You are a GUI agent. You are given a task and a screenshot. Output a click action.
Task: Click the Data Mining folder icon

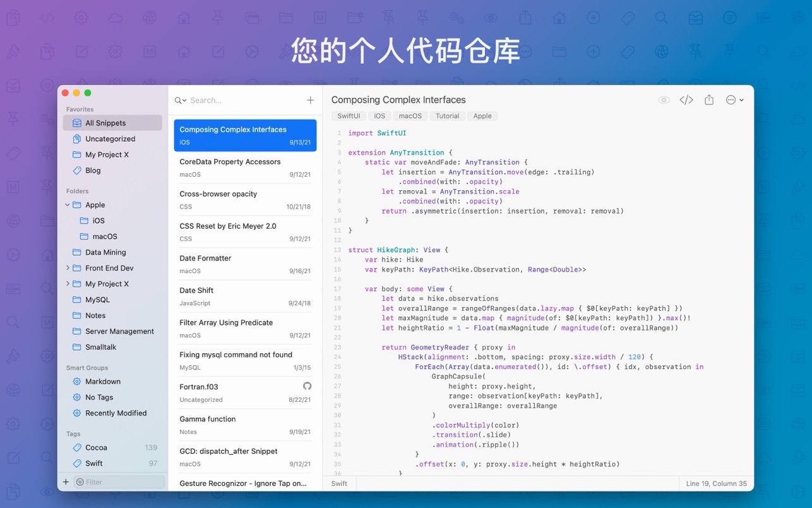76,252
